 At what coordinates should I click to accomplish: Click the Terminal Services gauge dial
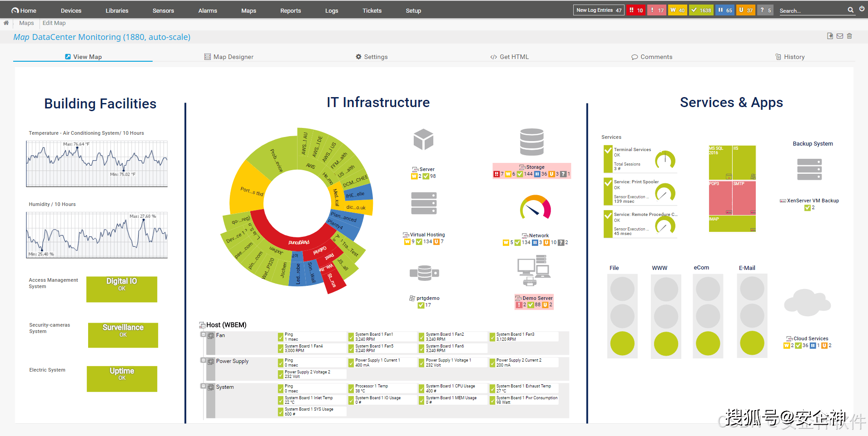665,159
